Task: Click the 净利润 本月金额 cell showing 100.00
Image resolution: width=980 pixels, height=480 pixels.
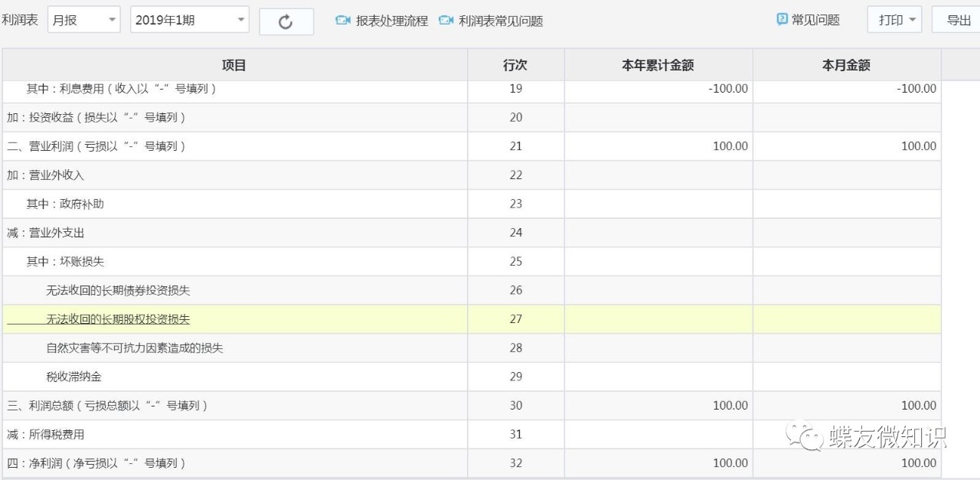Action: pos(846,462)
